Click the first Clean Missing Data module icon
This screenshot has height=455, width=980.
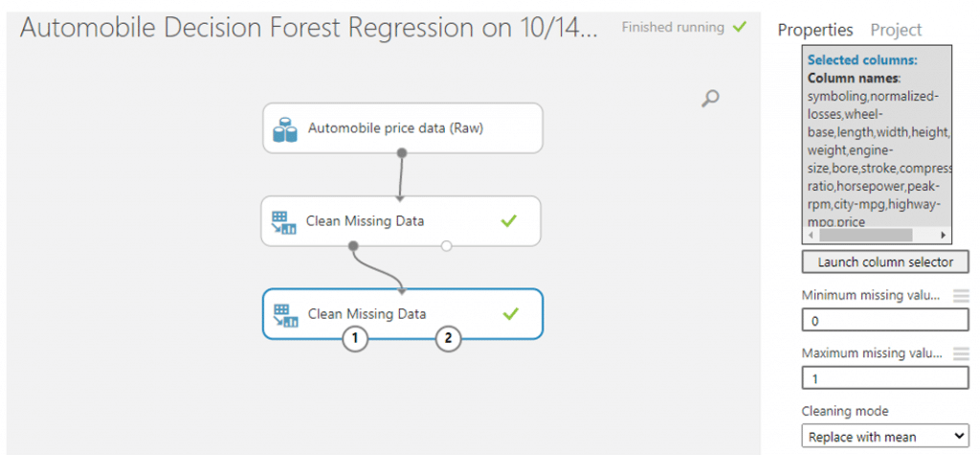click(283, 222)
